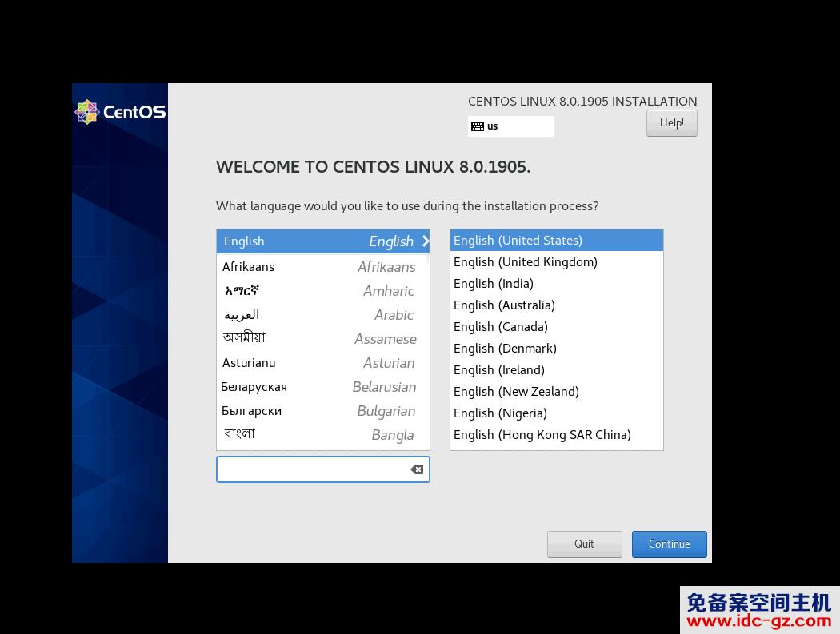Select the Arabic language row
Image resolution: width=840 pixels, height=634 pixels.
point(323,315)
